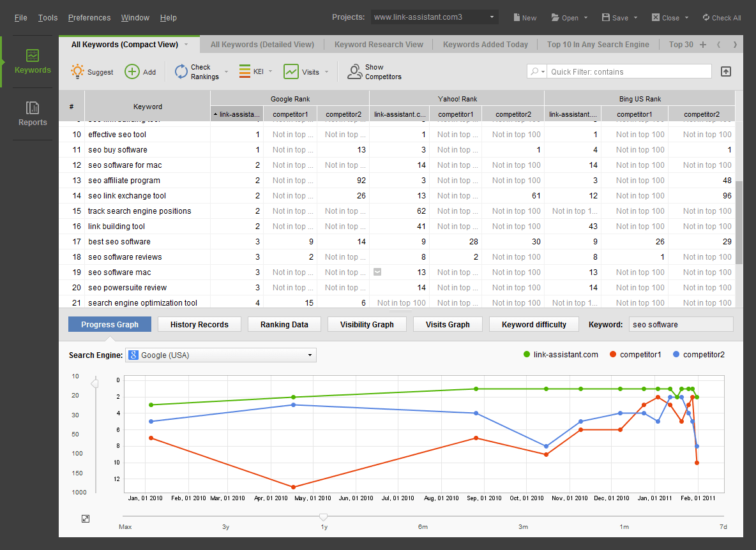Switch to Keywords Added Today tab

485,44
